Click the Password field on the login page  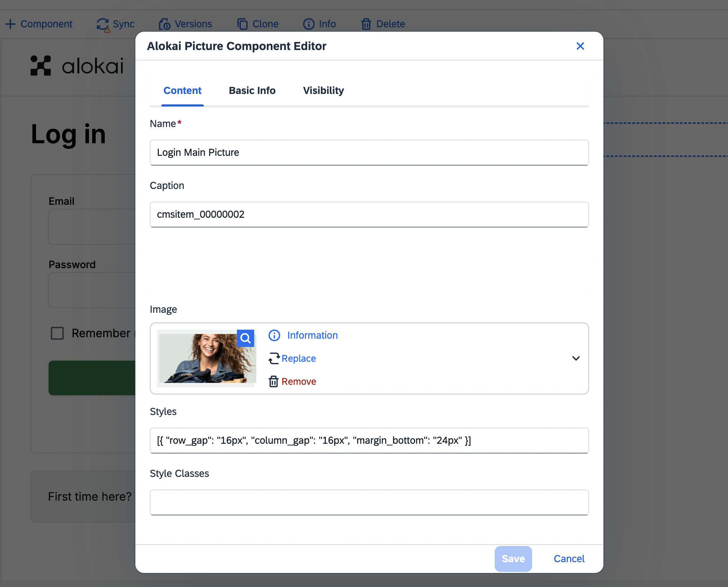tap(92, 290)
